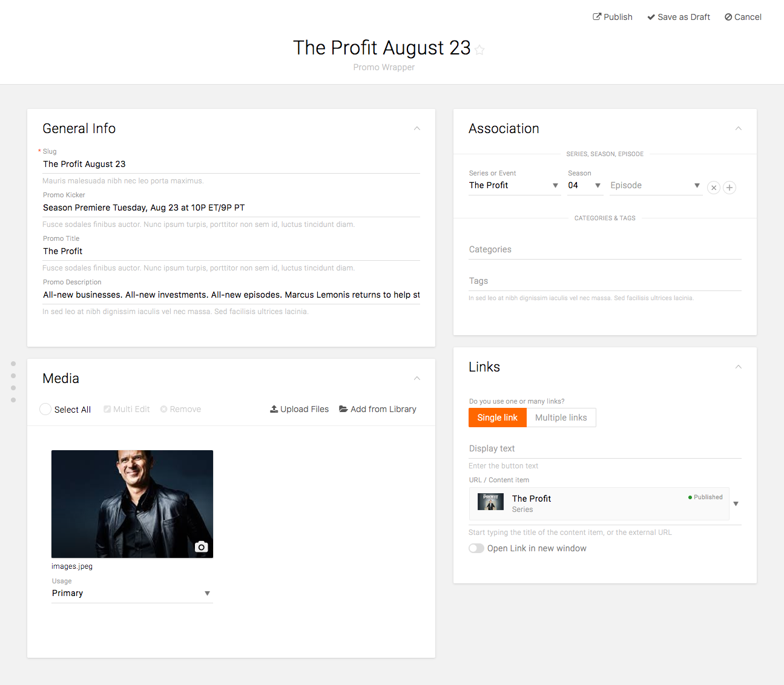The width and height of the screenshot is (784, 685).
Task: Click Add from Library folder option
Action: click(x=377, y=409)
